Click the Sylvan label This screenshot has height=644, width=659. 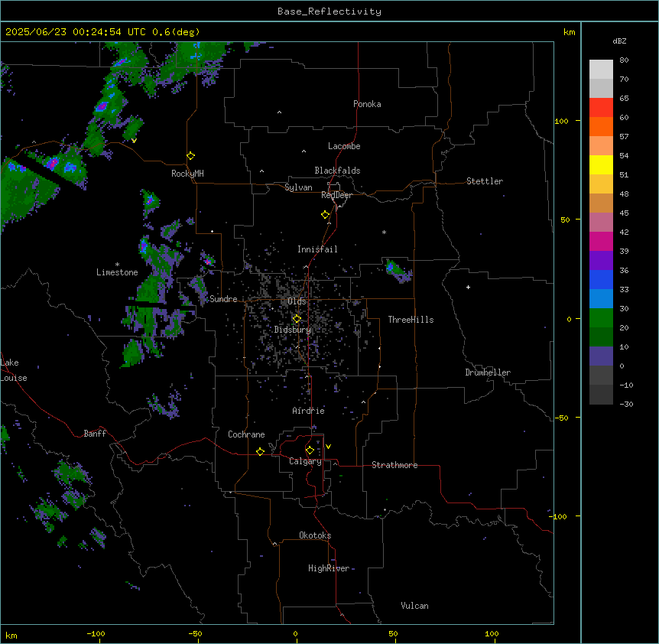[298, 187]
